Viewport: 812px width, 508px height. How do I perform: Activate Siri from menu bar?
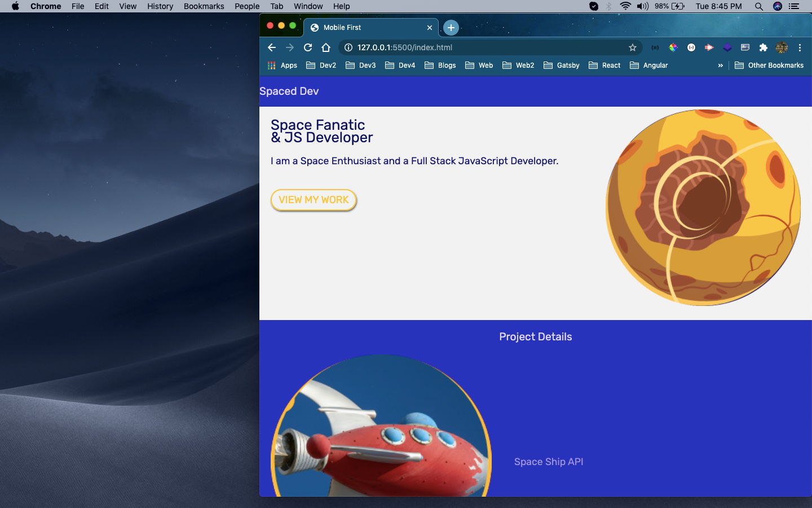(x=778, y=6)
